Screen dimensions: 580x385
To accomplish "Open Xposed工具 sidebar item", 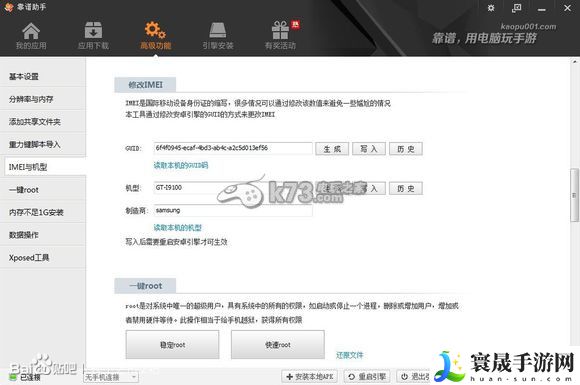I will pos(43,257).
